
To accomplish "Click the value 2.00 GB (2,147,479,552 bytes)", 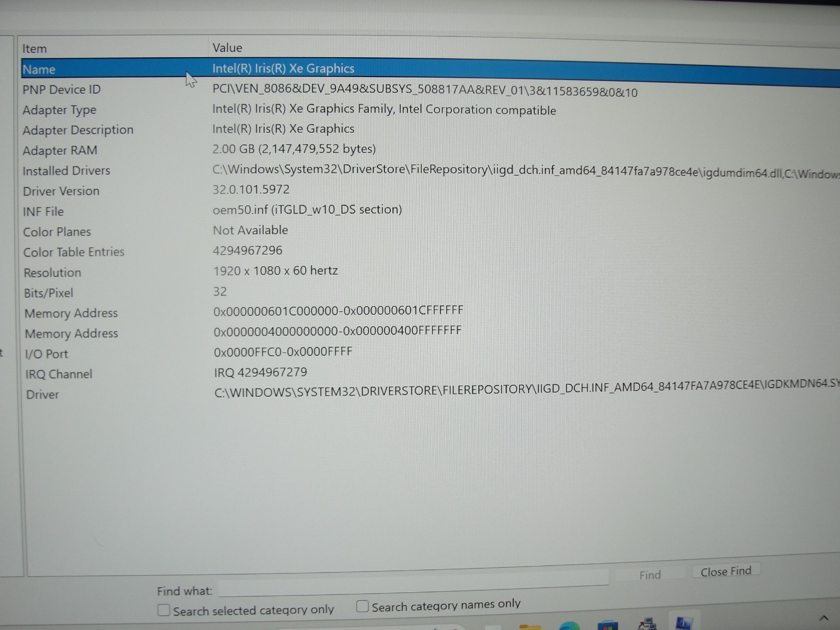I will click(x=294, y=149).
